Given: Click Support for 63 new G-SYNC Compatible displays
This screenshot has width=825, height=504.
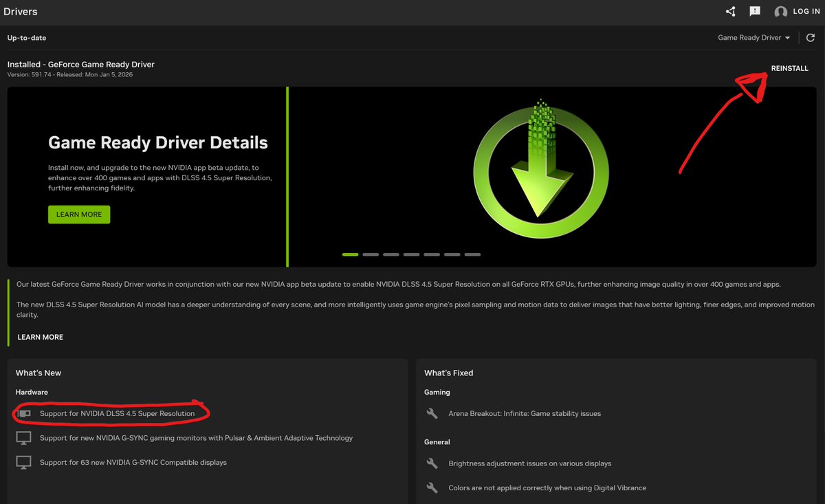Looking at the screenshot, I should pyautogui.click(x=133, y=462).
